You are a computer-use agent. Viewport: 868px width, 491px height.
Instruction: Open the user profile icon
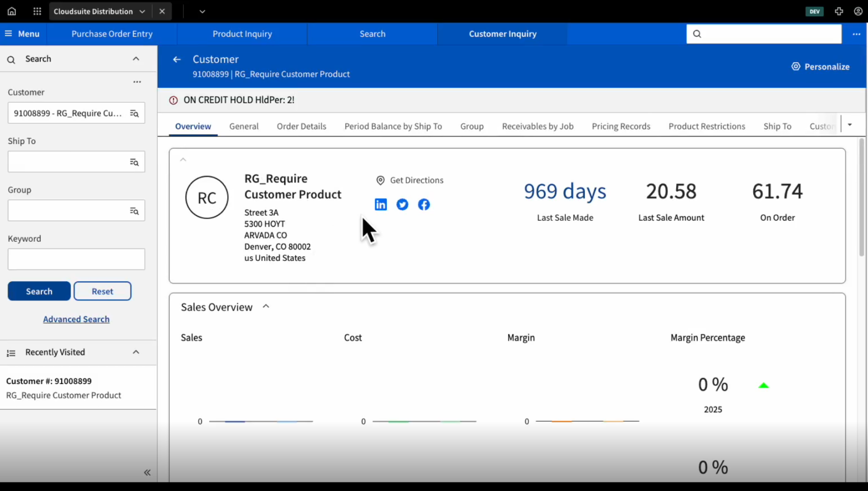pyautogui.click(x=858, y=11)
